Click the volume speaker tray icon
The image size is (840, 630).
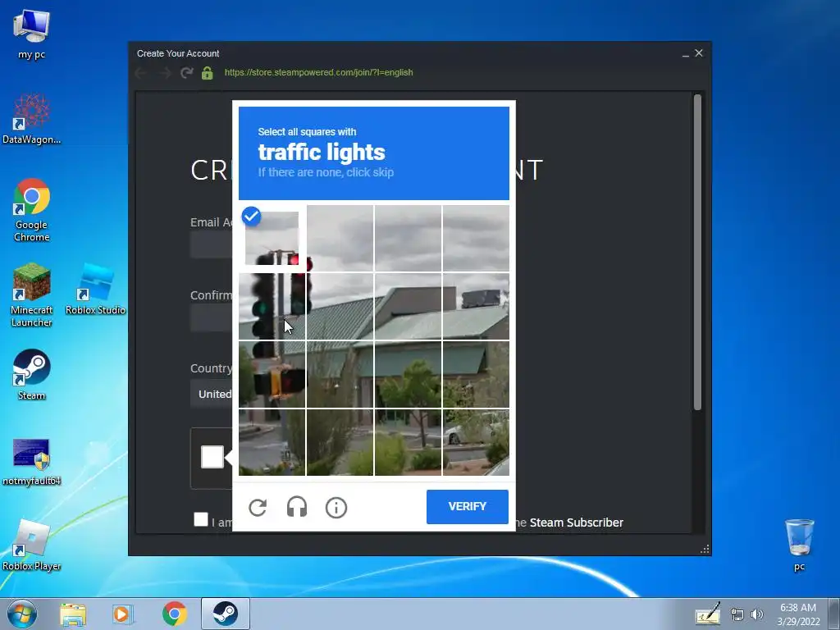point(757,614)
